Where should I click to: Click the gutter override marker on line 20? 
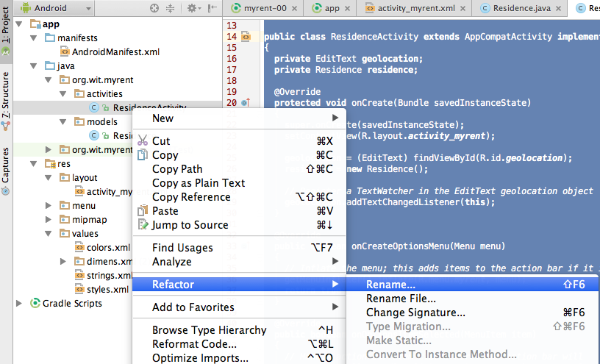click(246, 102)
